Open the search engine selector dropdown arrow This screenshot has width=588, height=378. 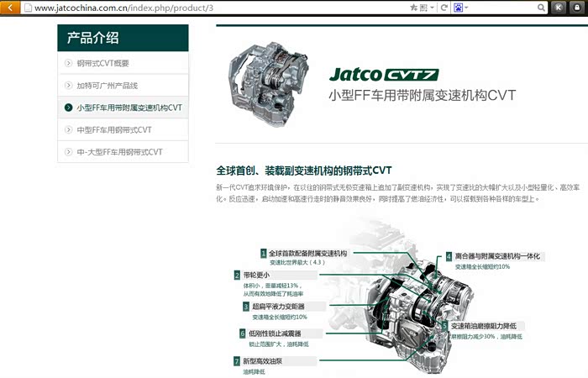[466, 8]
